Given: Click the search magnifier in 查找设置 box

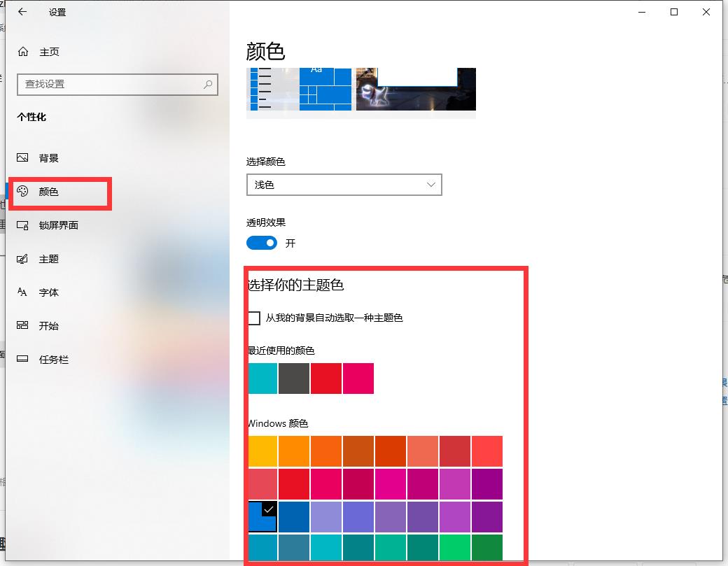Looking at the screenshot, I should point(208,84).
